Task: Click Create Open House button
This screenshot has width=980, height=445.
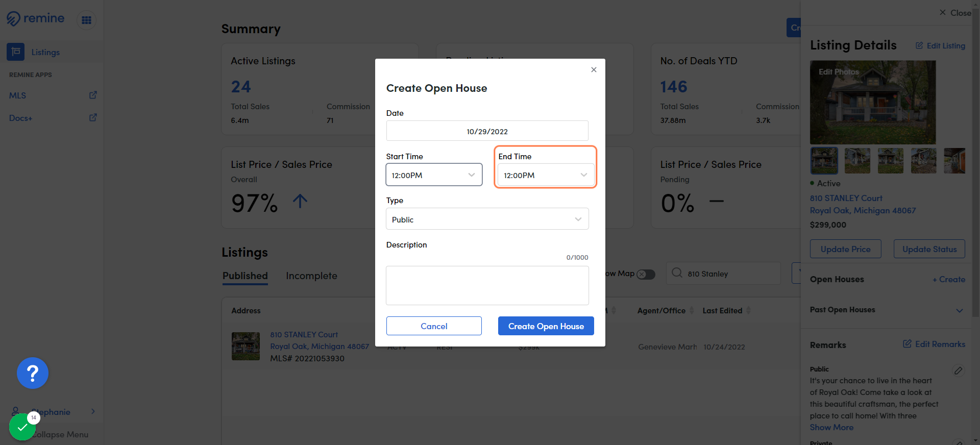Action: pos(546,326)
